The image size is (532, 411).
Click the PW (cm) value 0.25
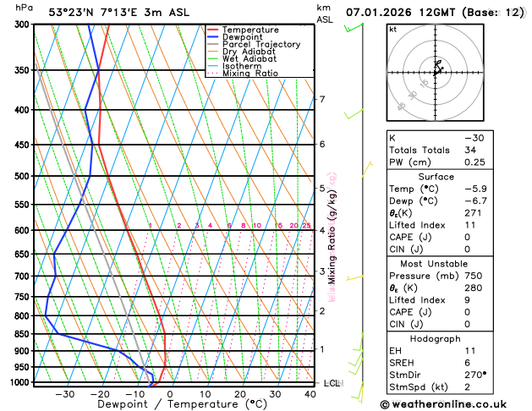[x=474, y=162]
